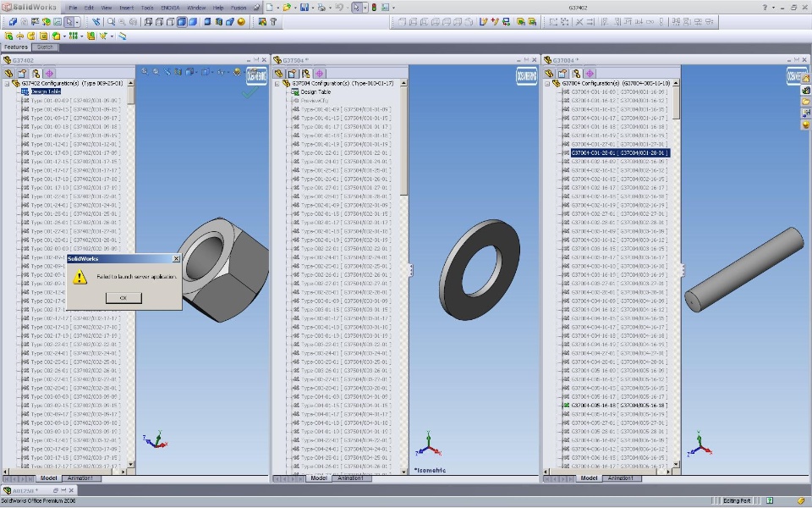
Task: Toggle Hidden Lines Visible display style
Action: pyautogui.click(x=159, y=22)
